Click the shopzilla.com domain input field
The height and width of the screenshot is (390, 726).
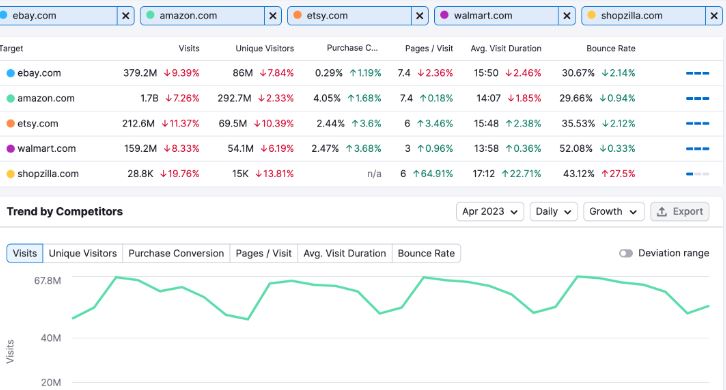point(644,16)
